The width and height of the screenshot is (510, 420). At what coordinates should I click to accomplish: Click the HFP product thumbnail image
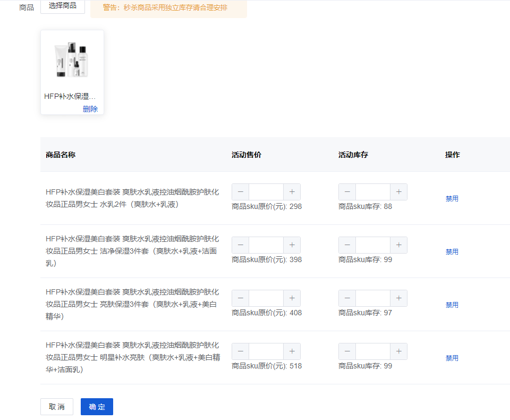pyautogui.click(x=72, y=60)
